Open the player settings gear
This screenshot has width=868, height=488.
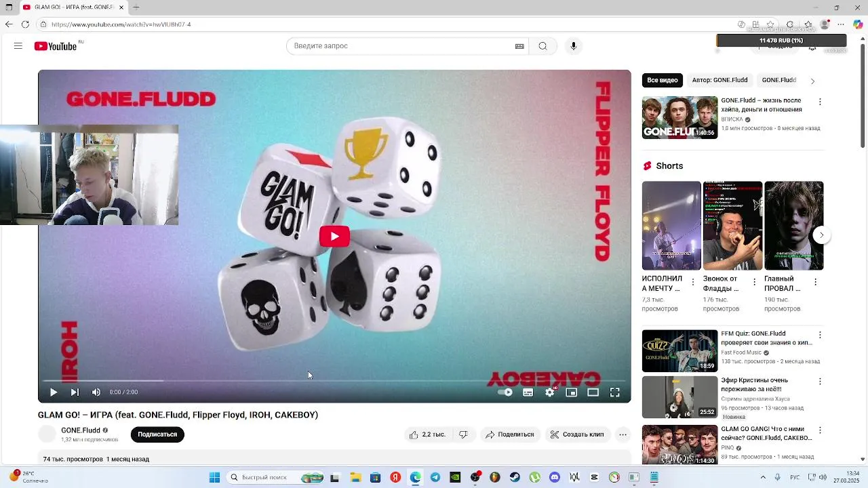click(x=550, y=392)
